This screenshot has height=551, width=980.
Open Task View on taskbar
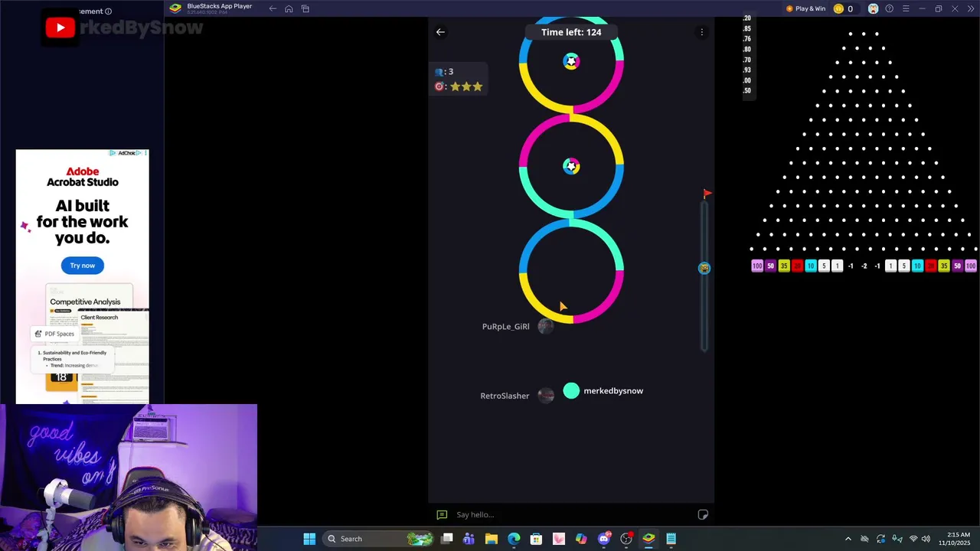447,539
